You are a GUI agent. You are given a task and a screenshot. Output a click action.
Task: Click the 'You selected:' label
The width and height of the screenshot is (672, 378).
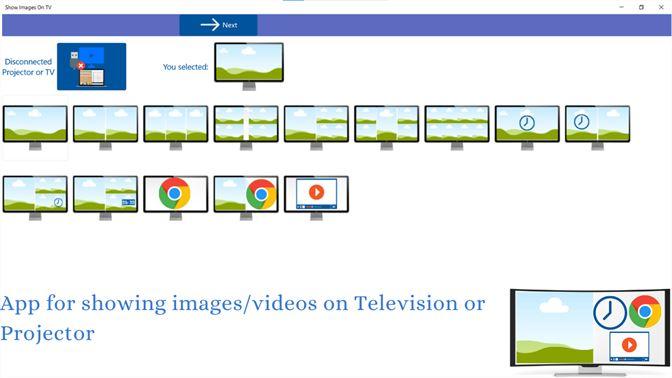click(x=185, y=67)
